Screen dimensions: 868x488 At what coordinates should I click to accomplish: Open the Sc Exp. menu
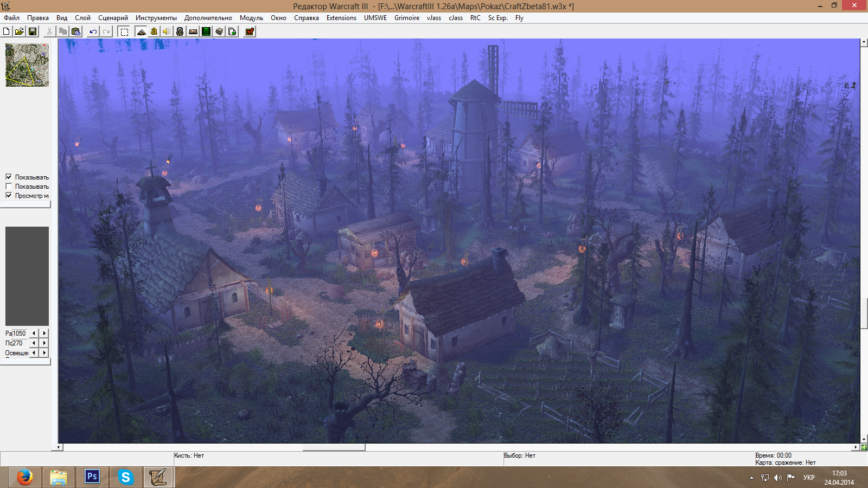point(498,18)
